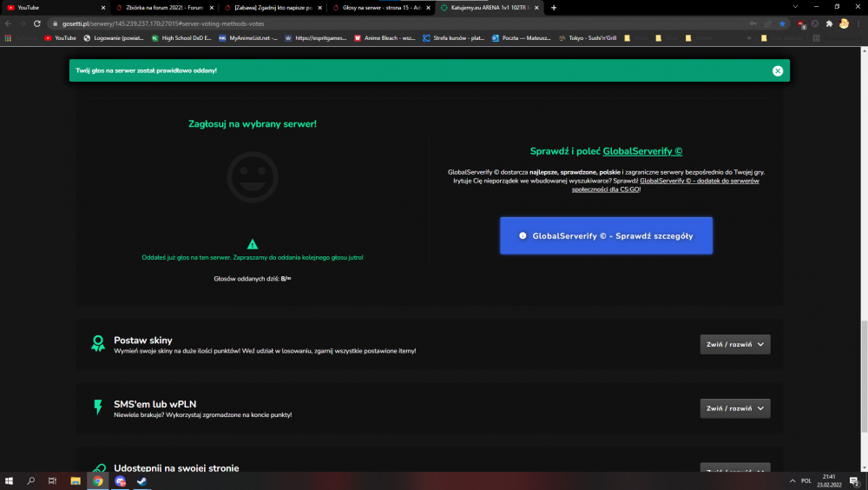
Task: Click the Zagłosuj na wybrany serwer! heading
Action: (x=253, y=123)
